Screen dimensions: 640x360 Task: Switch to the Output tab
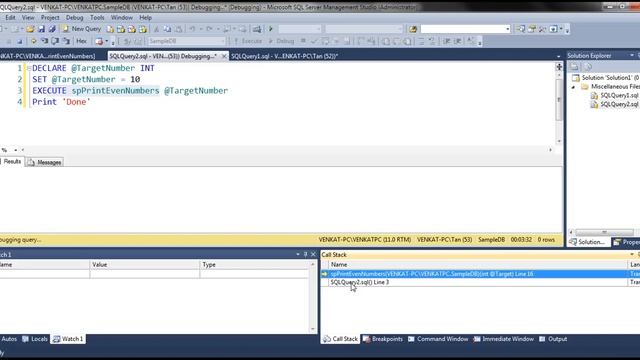pyautogui.click(x=553, y=339)
